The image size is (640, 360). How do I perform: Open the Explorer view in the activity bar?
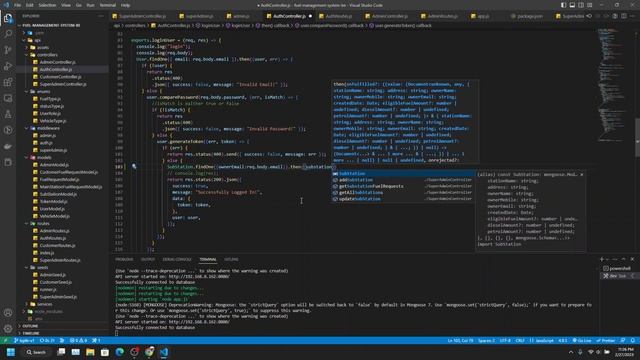pyautogui.click(x=8, y=18)
